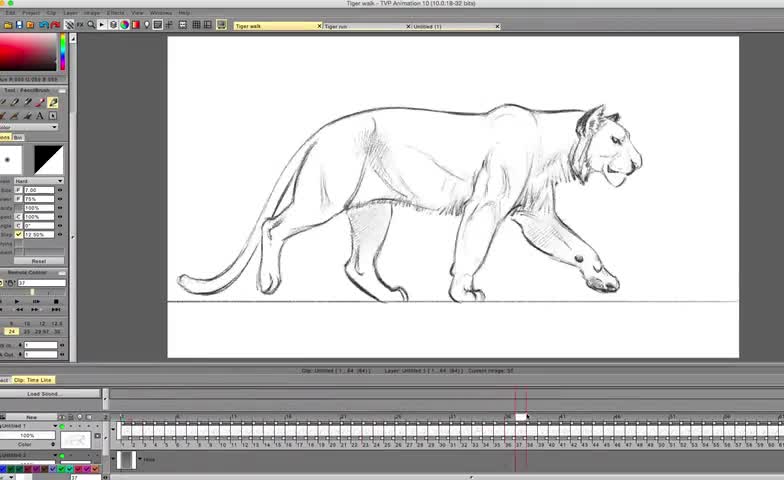
Task: Open the FX stack icon
Action: coord(80,24)
